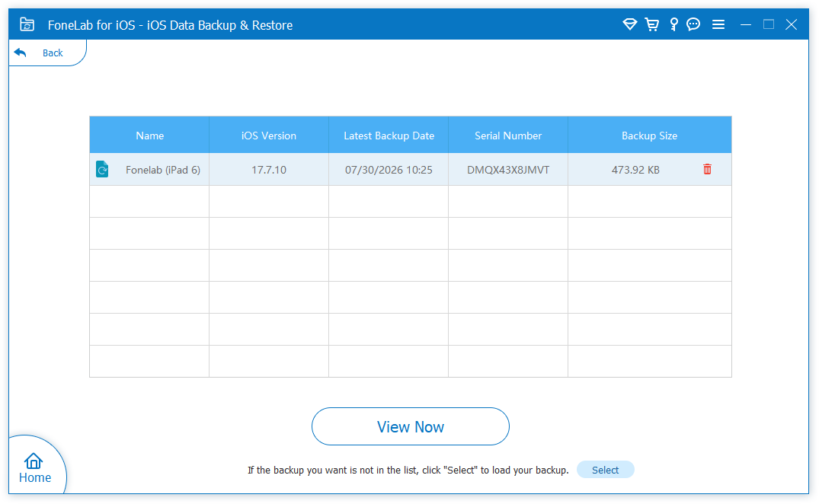Click the Latest Backup Date column header

coord(389,135)
